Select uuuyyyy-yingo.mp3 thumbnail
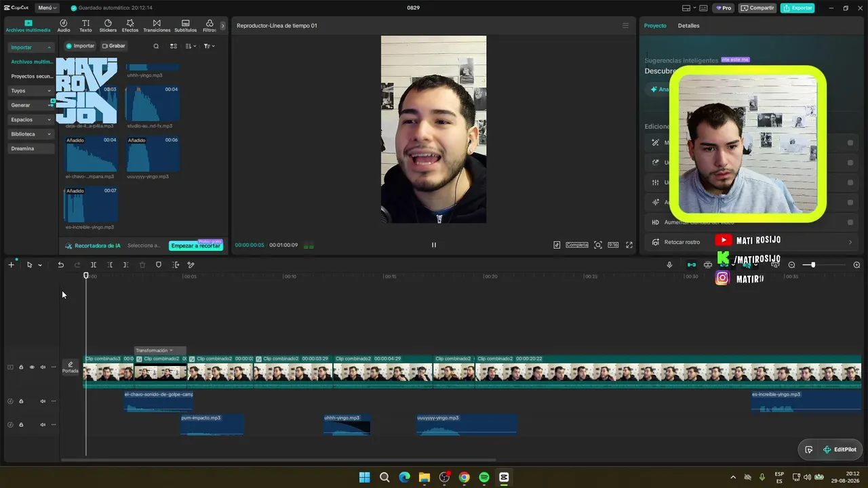 [x=153, y=154]
